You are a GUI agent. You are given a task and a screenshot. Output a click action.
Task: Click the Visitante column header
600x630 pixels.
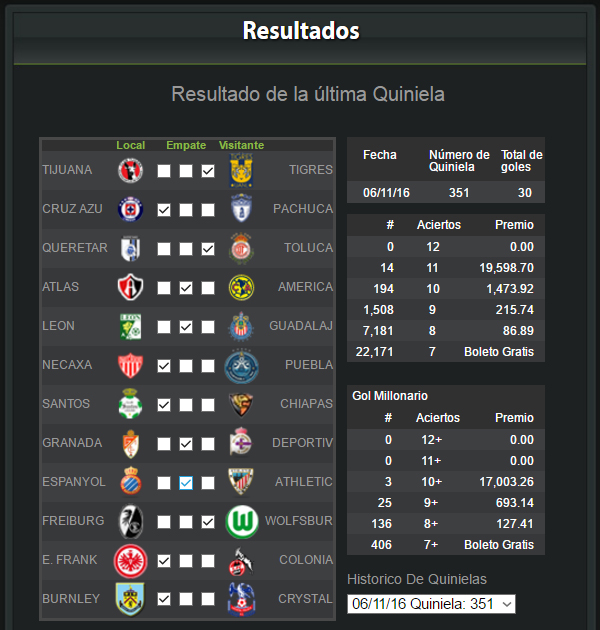tap(241, 145)
